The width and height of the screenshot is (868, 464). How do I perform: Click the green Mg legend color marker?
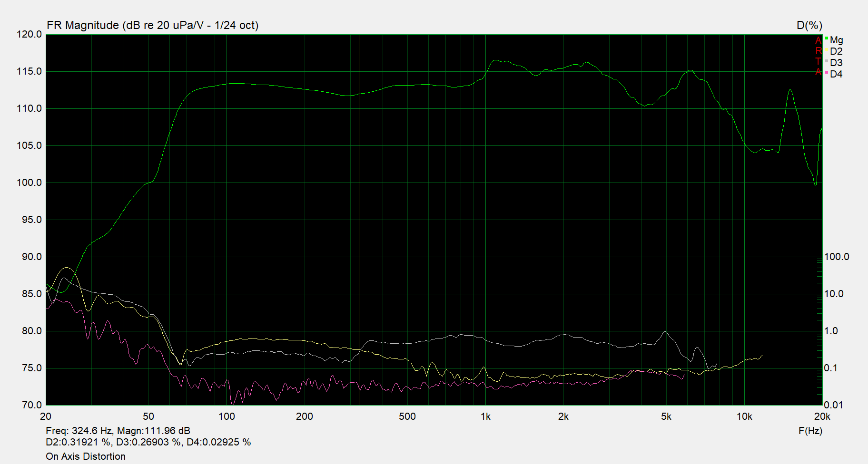[827, 38]
